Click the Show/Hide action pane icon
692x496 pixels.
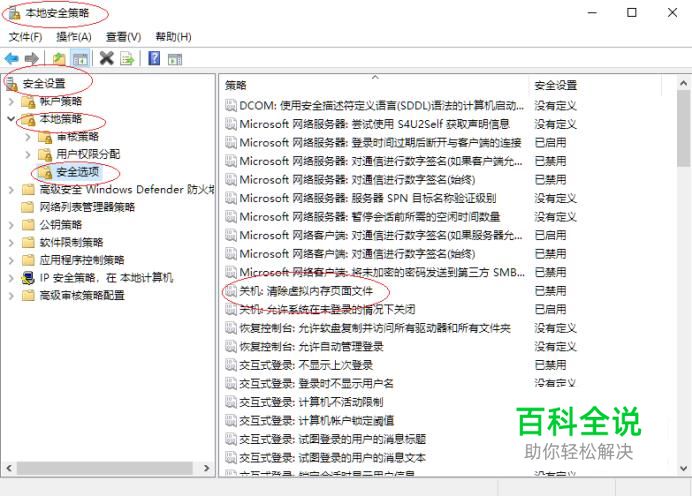pyautogui.click(x=175, y=59)
